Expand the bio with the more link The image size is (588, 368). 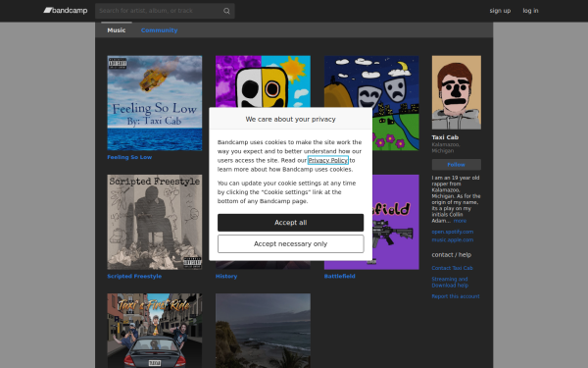(x=460, y=221)
